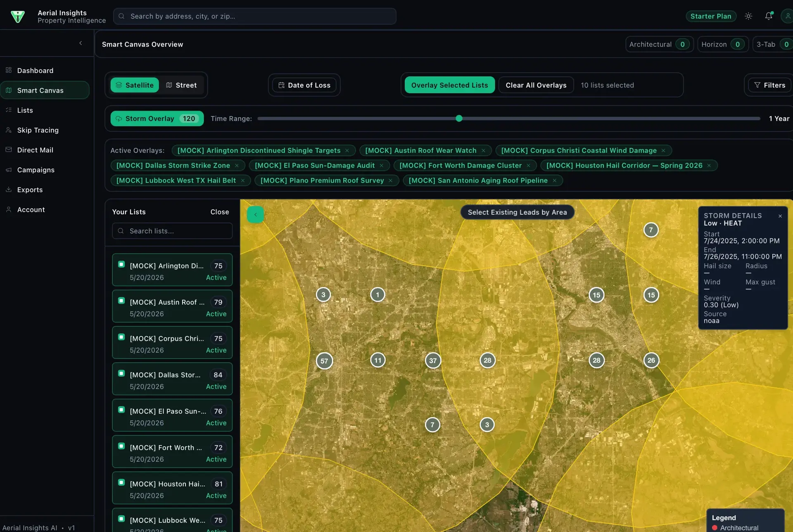Click the Aerial Insights shield logo

point(18,17)
